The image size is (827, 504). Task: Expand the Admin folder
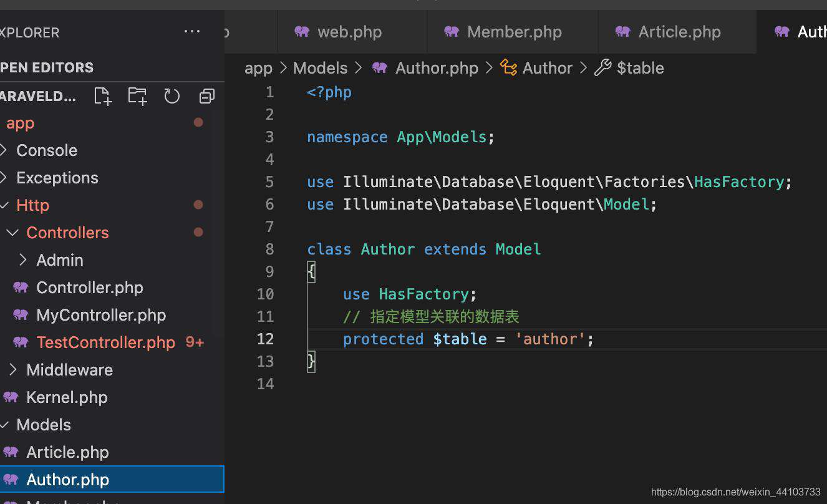click(22, 260)
